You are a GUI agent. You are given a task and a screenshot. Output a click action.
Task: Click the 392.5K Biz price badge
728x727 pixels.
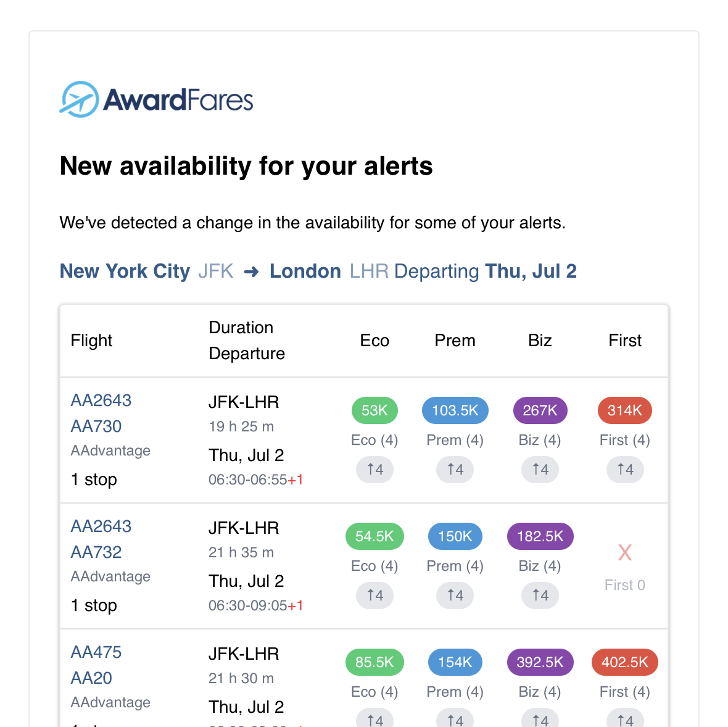tap(540, 662)
